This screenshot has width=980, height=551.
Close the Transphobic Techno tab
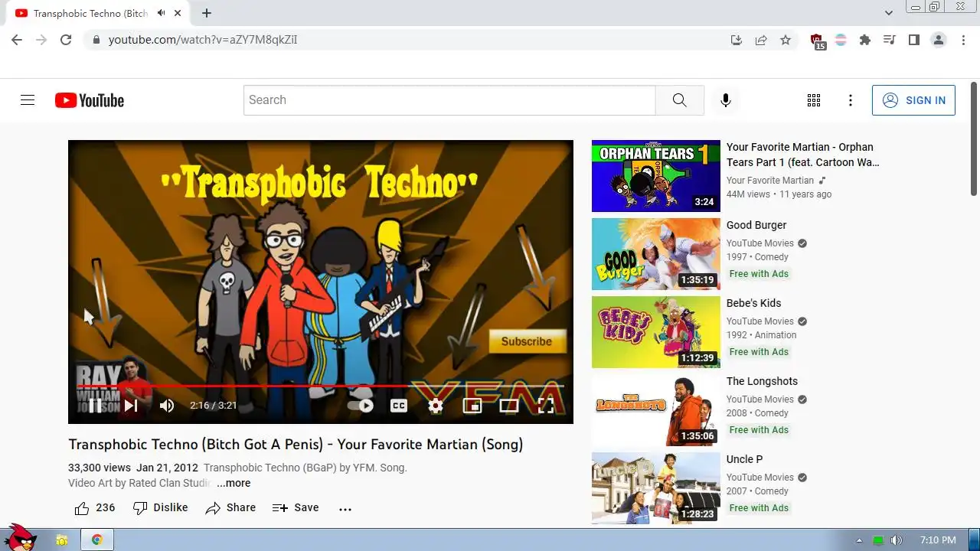click(178, 13)
